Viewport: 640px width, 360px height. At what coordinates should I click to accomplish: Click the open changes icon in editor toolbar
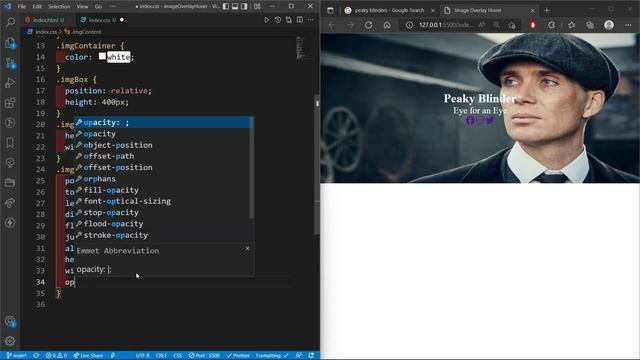[289, 20]
